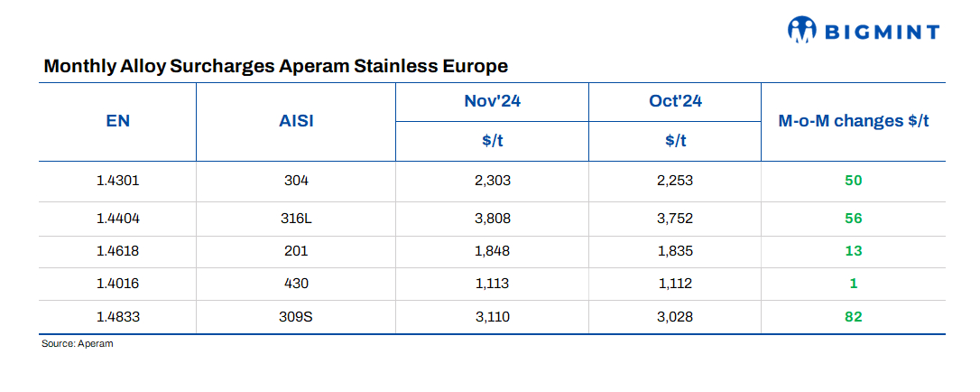Select the Nov'24 column header
The image size is (980, 392).
point(492,101)
